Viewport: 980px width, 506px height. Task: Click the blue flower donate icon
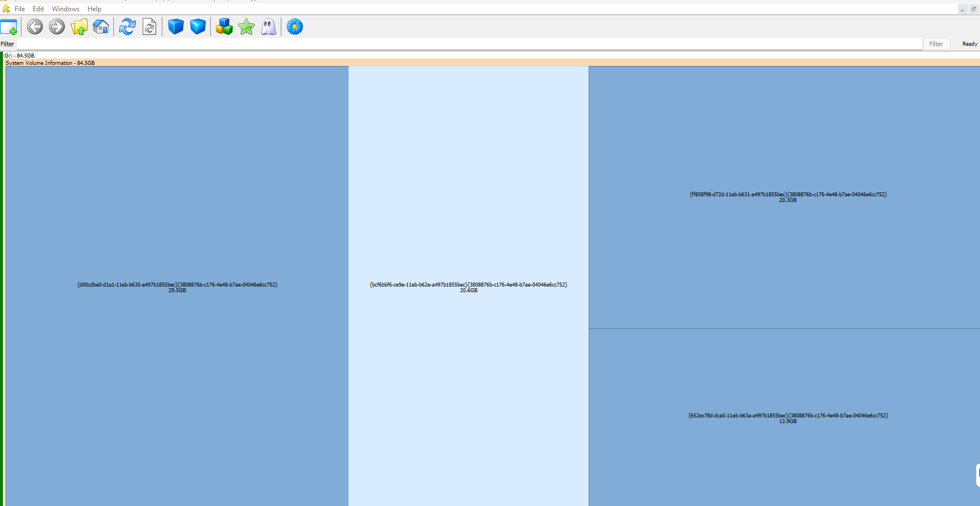click(x=295, y=27)
